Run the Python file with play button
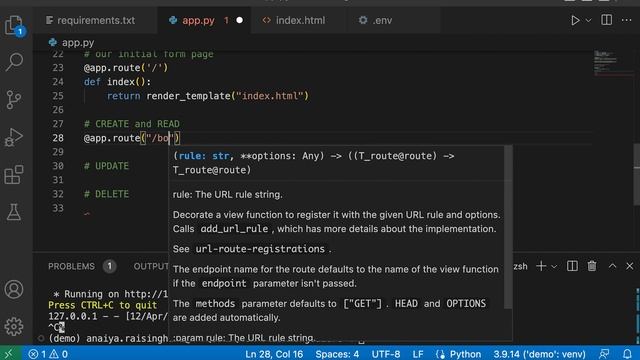The height and width of the screenshot is (360, 640). (x=575, y=20)
